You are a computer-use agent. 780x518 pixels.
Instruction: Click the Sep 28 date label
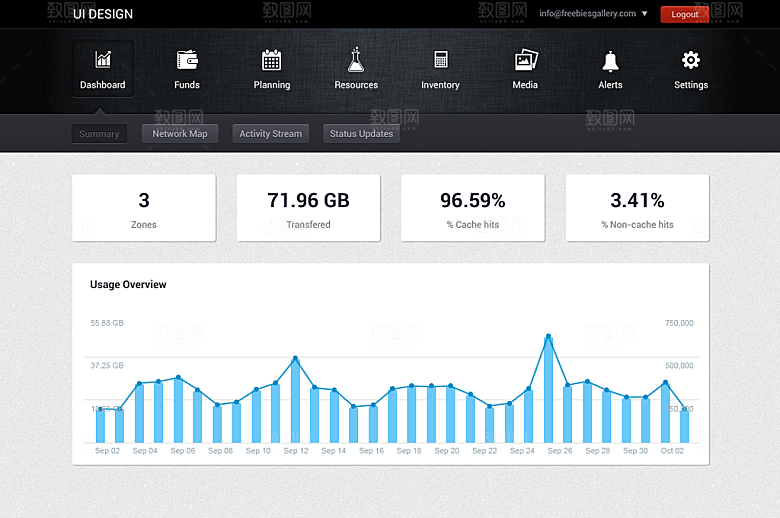tap(597, 451)
